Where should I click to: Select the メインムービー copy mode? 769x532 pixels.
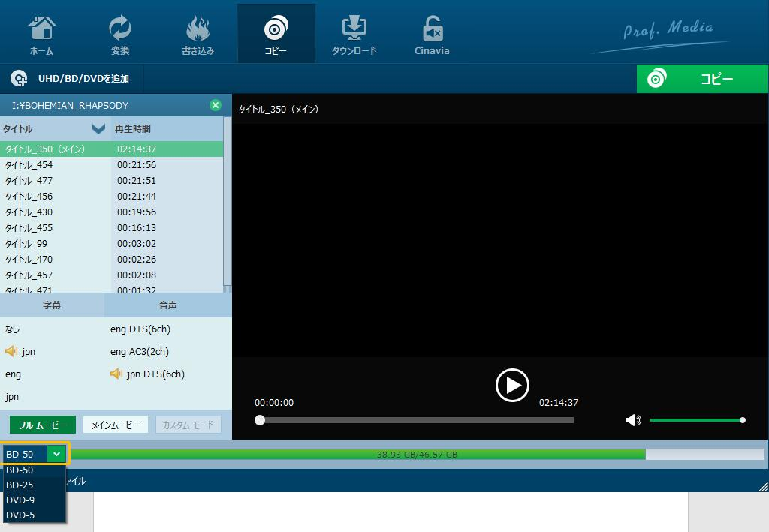click(x=114, y=424)
